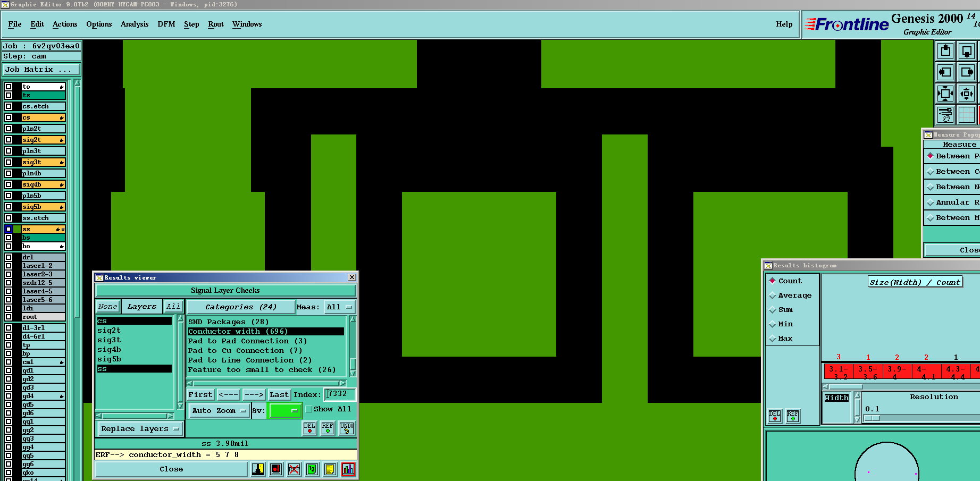The image size is (980, 481).
Task: Click the DEL icon in Results viewer
Action: click(x=309, y=428)
